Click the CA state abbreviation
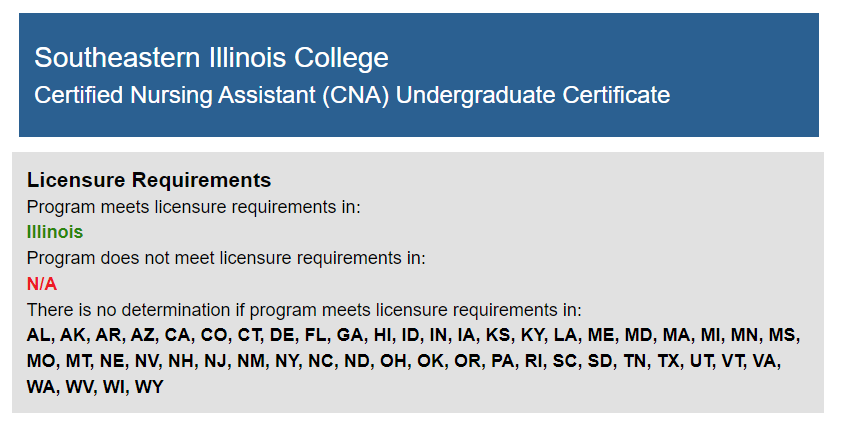This screenshot has height=438, width=864. (178, 335)
